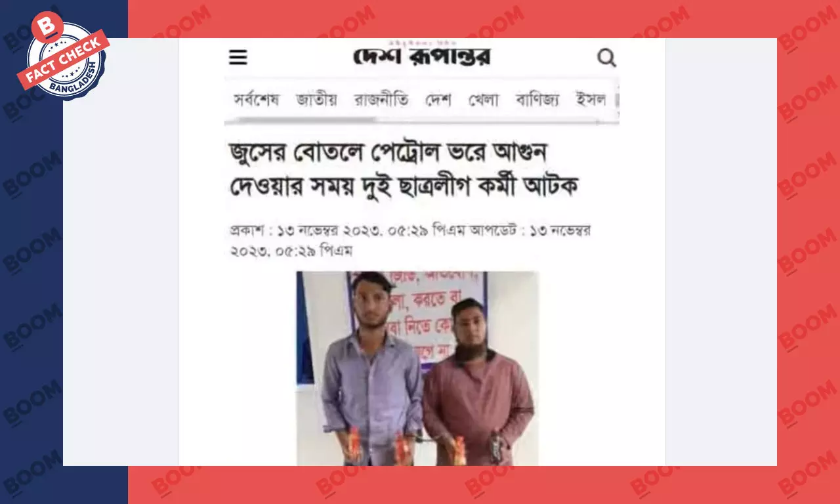840x504 pixels.
Task: Select the বাণিজ্য tab
Action: 537,100
